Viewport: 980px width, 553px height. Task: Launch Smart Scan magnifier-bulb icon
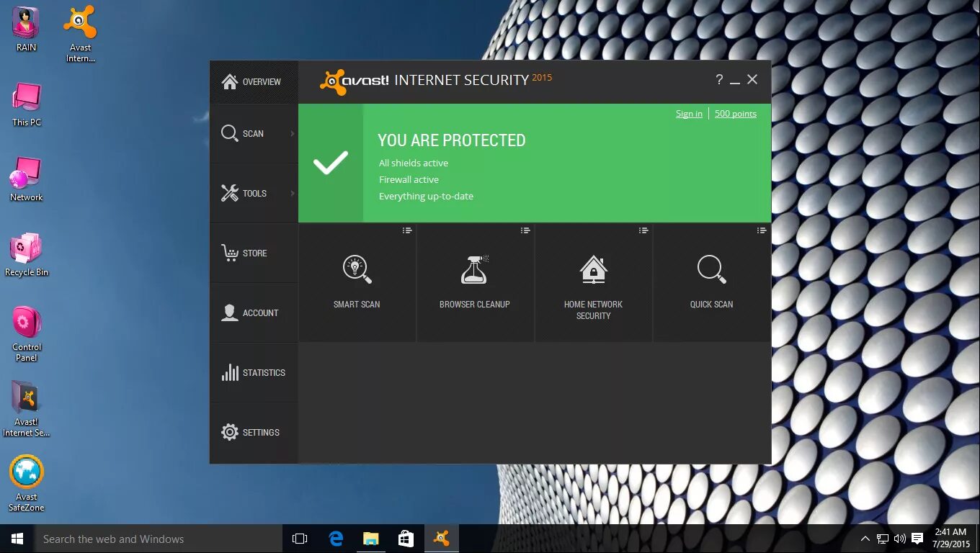357,269
